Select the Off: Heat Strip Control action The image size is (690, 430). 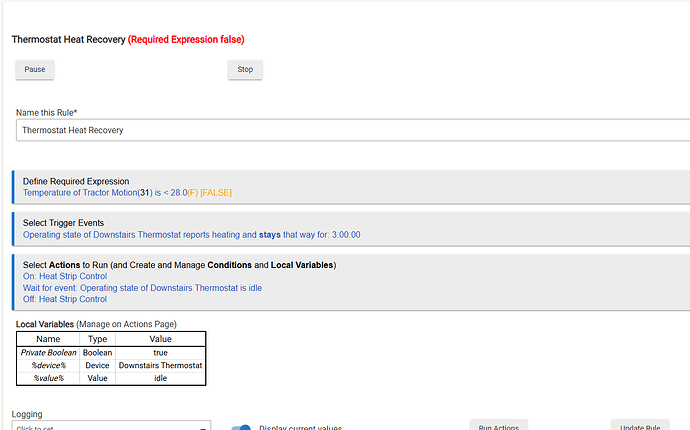click(65, 299)
